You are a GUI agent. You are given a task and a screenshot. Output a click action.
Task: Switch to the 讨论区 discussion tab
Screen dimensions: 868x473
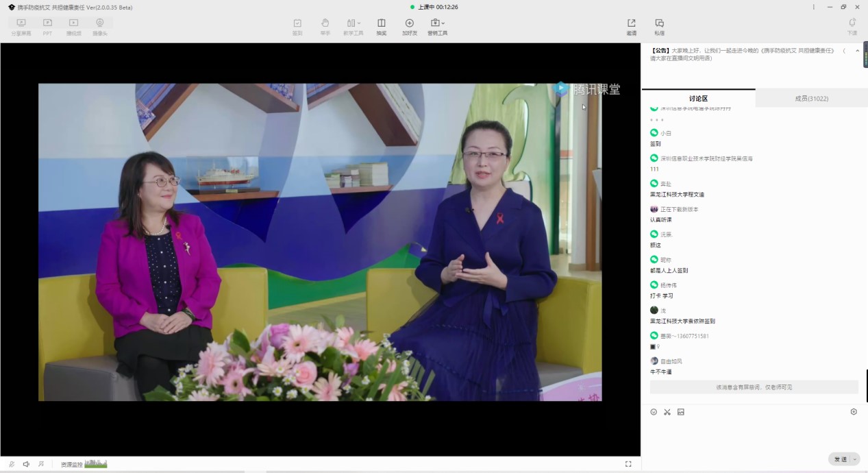click(699, 99)
